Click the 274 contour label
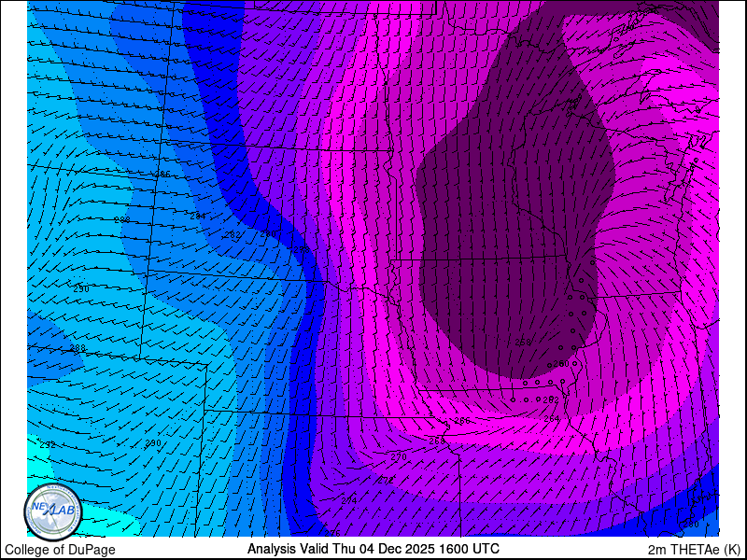747x560 pixels. (348, 500)
